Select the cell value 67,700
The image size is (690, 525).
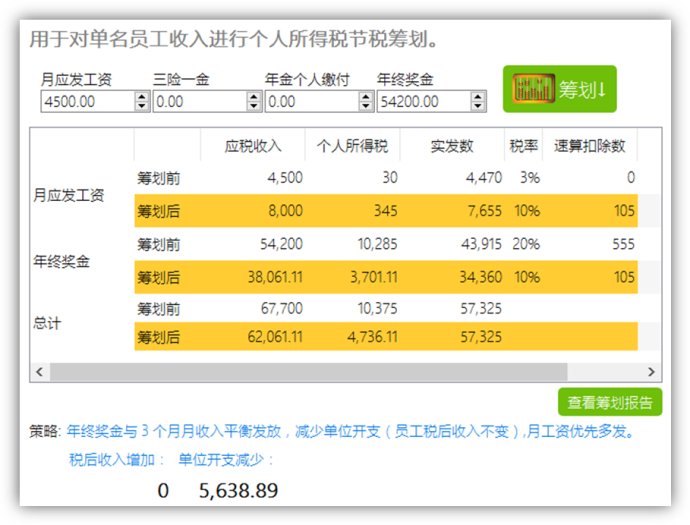[x=282, y=308]
